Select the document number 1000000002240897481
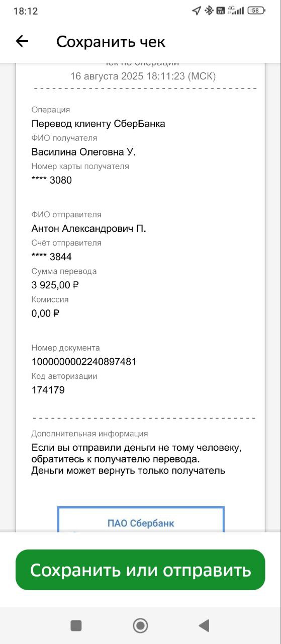281x644 pixels. (84, 362)
